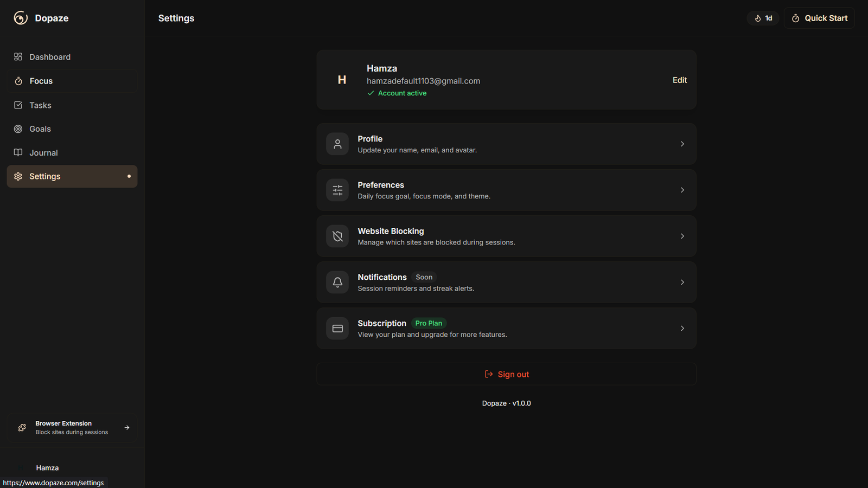This screenshot has width=868, height=488.
Task: Expand the Website Blocking row chevron
Action: 682,236
